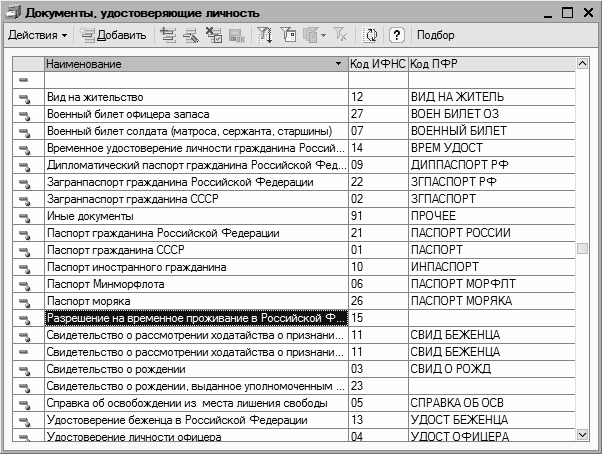Click the mark for deletion icon
Viewport: 602px width, 454px height.
[x=213, y=35]
